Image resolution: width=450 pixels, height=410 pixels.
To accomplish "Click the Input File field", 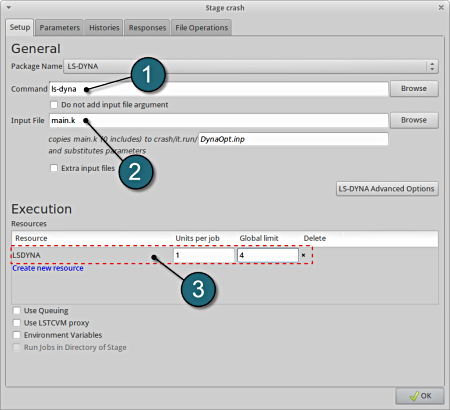I will pos(219,120).
